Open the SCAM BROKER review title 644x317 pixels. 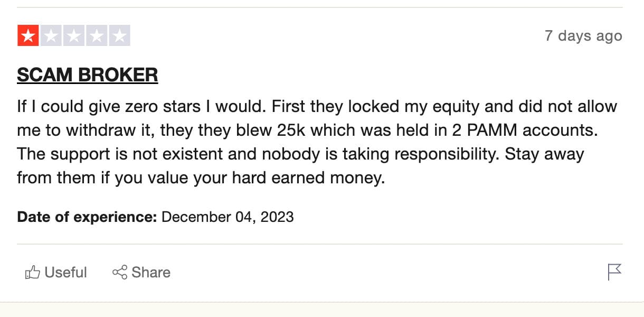coord(88,75)
